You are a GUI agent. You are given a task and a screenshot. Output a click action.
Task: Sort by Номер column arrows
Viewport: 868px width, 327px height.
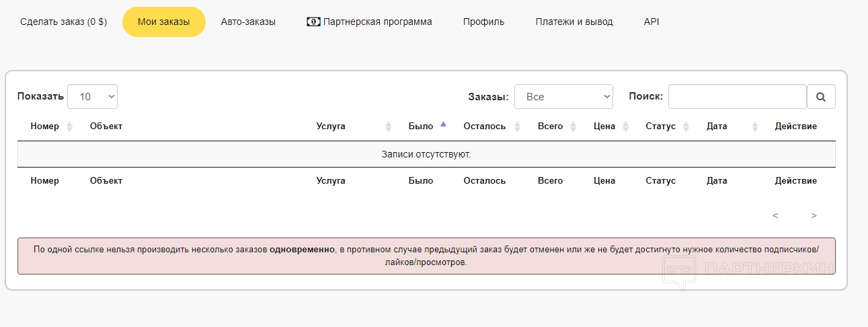pos(70,126)
